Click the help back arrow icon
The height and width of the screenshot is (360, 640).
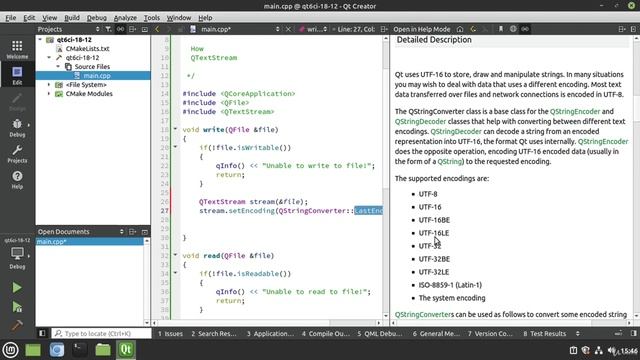coord(473,29)
